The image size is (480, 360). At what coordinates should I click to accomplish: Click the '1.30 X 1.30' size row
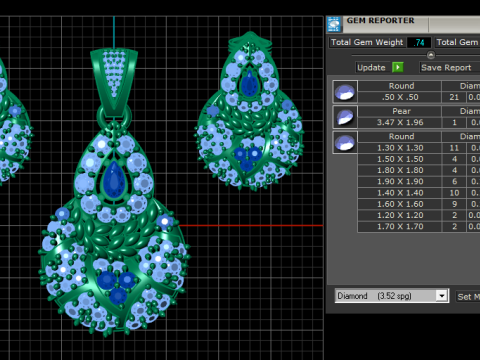[400, 148]
